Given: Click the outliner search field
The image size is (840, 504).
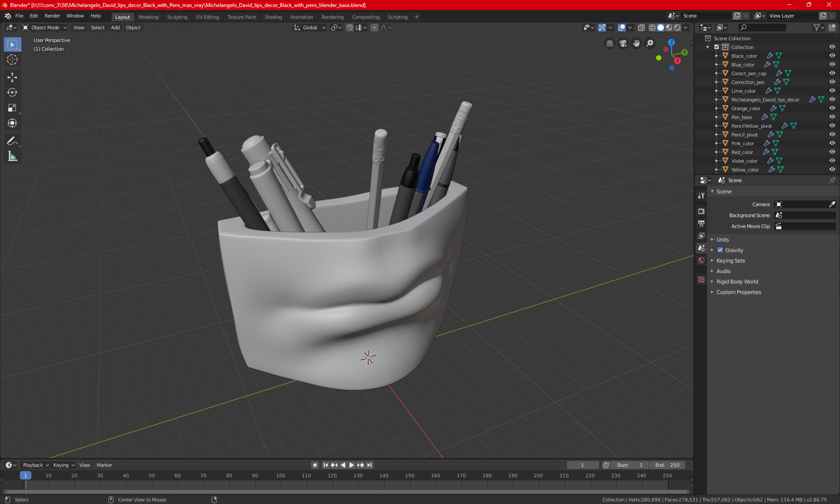Looking at the screenshot, I should (x=762, y=28).
